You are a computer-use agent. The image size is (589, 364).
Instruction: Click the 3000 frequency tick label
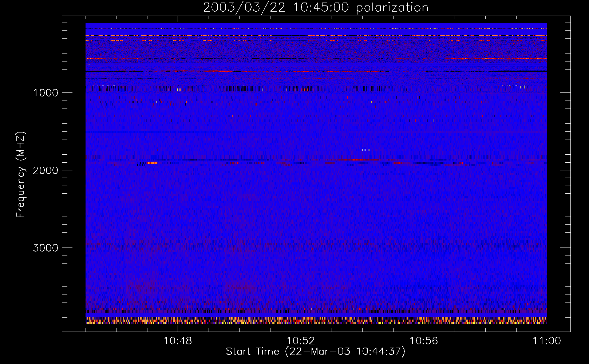point(46,248)
